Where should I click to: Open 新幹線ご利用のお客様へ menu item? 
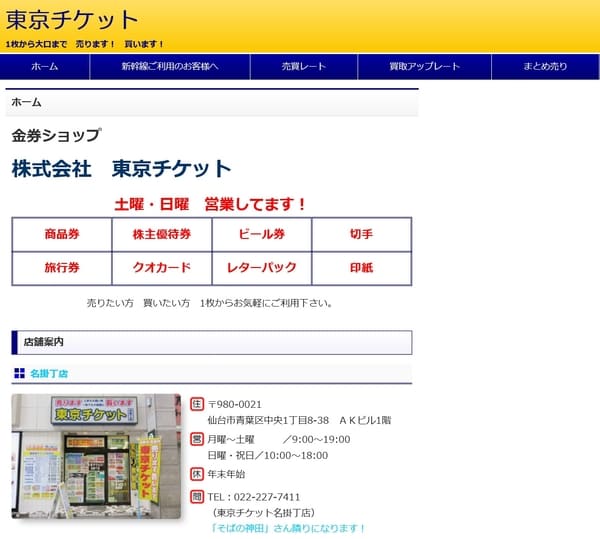[x=170, y=67]
